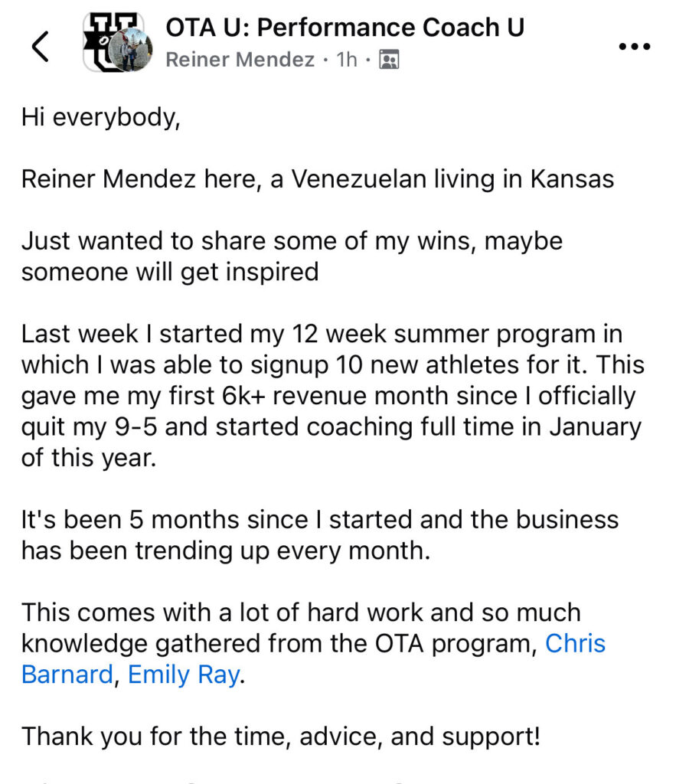The width and height of the screenshot is (676, 784).
Task: Tap the "It's been 5 months" line
Action: coord(319,519)
